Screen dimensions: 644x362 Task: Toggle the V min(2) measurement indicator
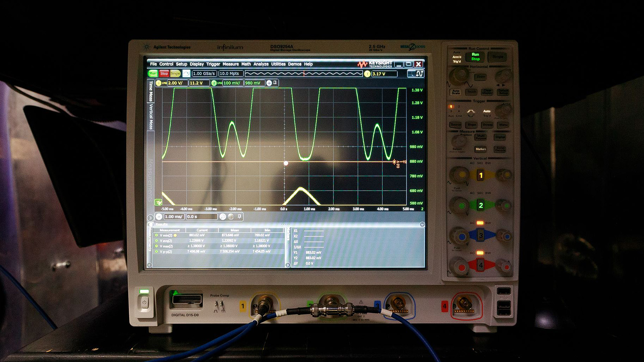156,235
